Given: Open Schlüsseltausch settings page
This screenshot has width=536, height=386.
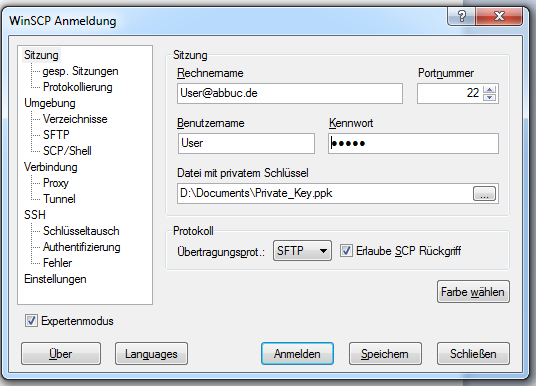Looking at the screenshot, I should pyautogui.click(x=81, y=231).
